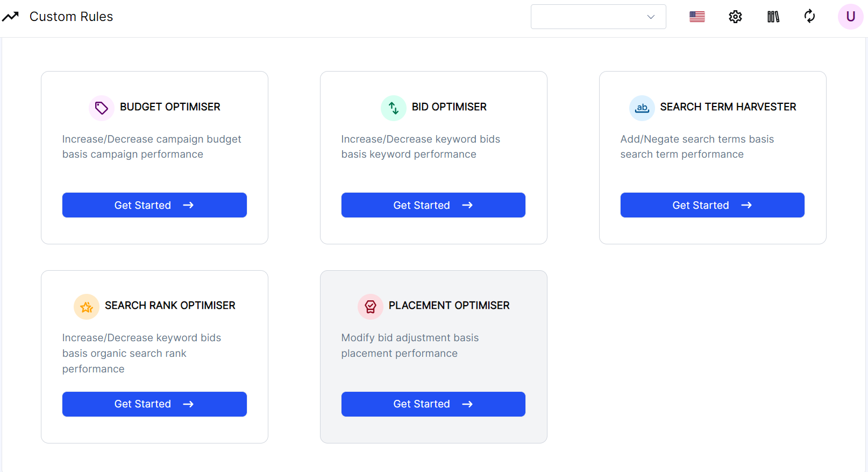This screenshot has height=472, width=868.
Task: Open the library books icon
Action: pos(773,17)
